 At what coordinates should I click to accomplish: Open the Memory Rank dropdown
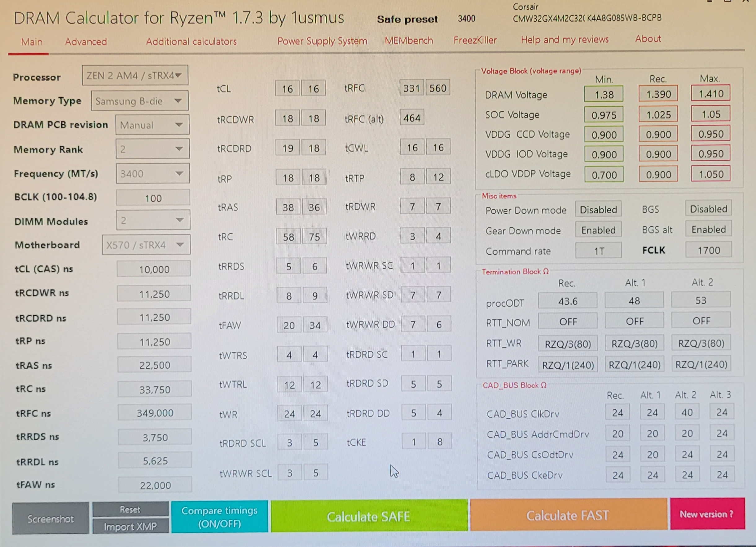153,149
